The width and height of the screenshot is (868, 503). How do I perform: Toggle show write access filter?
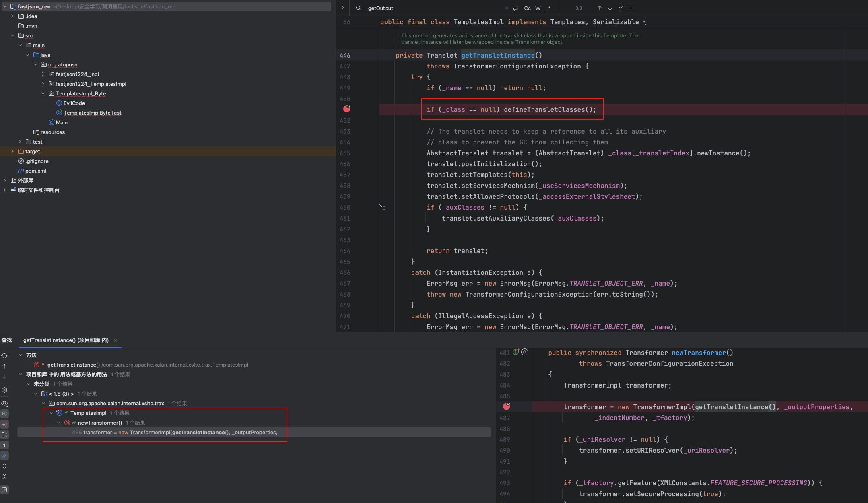click(4, 424)
